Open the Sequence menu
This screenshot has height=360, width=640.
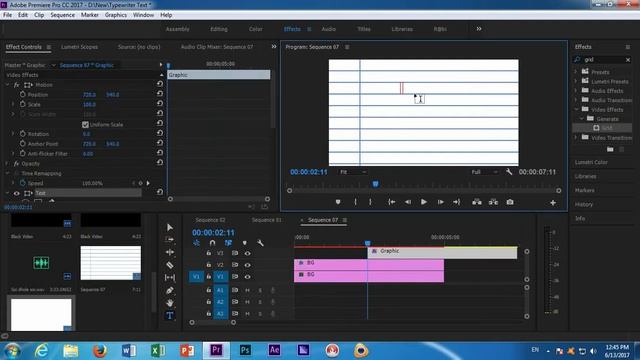click(x=62, y=15)
